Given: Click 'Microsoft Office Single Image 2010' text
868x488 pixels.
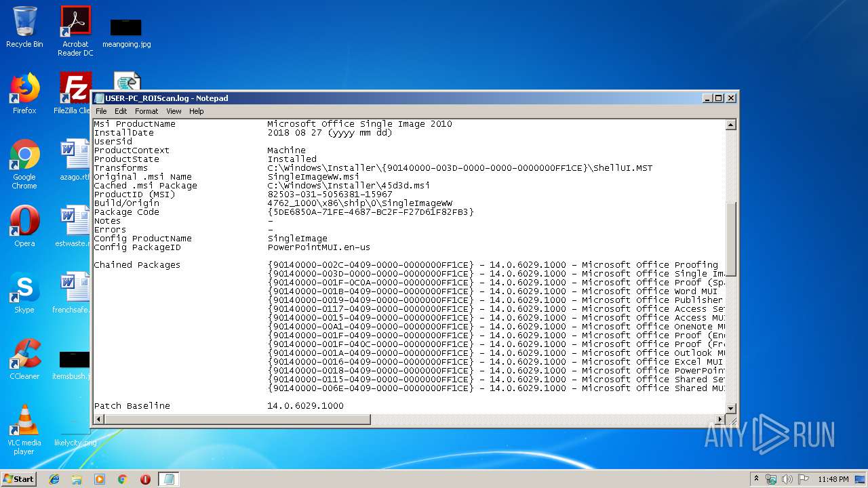Looking at the screenshot, I should point(359,124).
